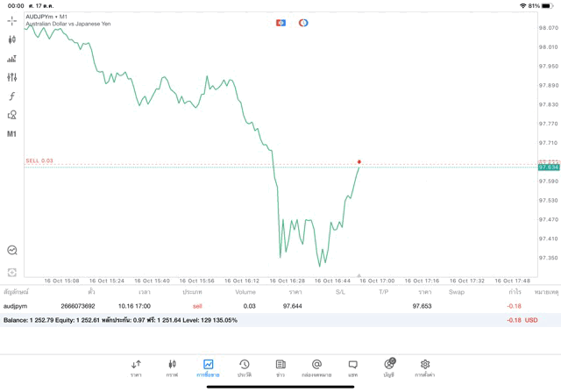
Task: Open the indicators function icon
Action: [11, 96]
